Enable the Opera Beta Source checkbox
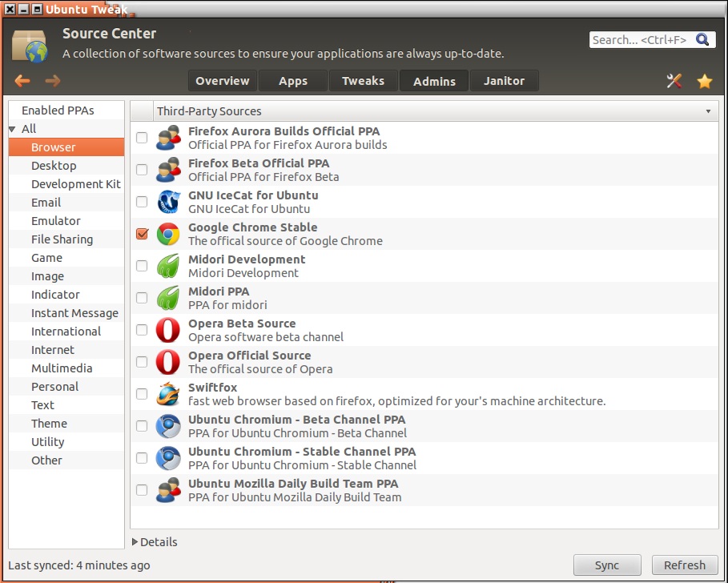 [x=142, y=330]
